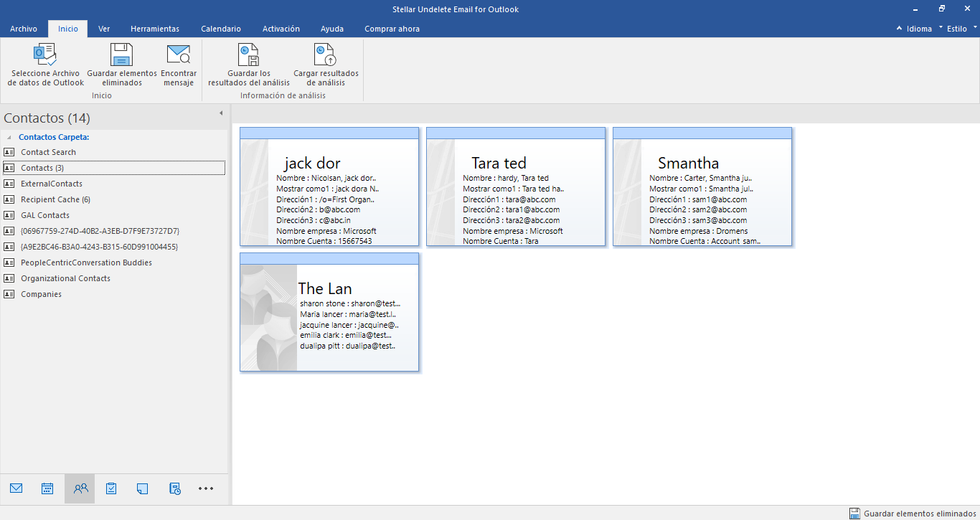Open the Herramientas tab
980x520 pixels.
pyautogui.click(x=155, y=29)
